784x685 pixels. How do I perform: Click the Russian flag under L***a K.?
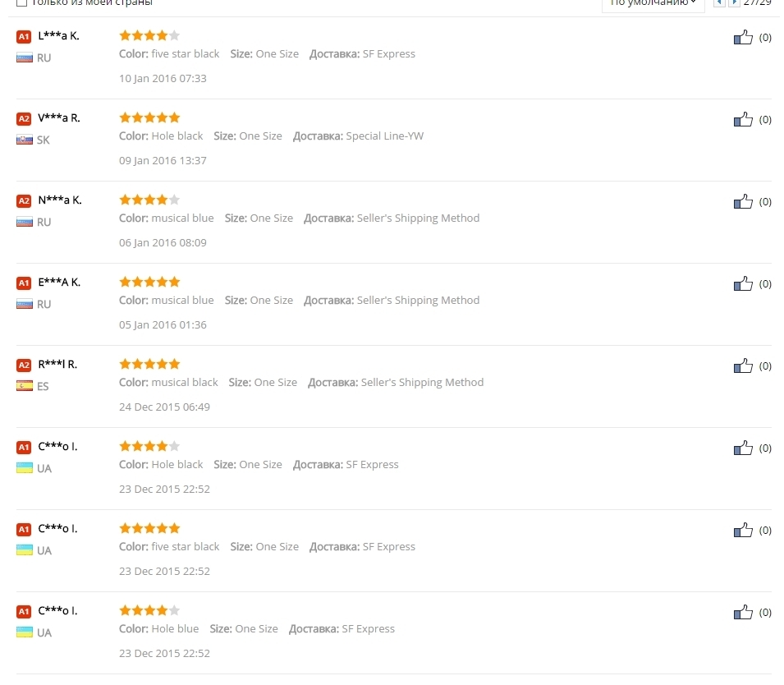(x=25, y=57)
